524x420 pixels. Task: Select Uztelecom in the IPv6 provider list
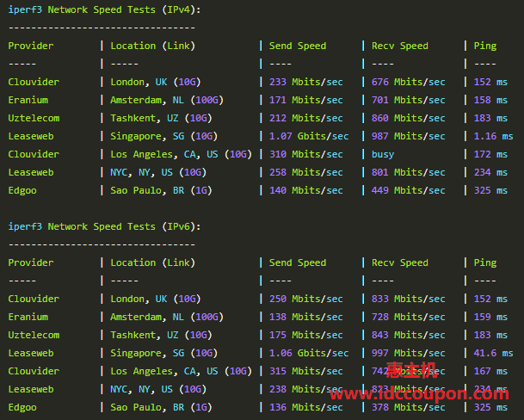34,335
